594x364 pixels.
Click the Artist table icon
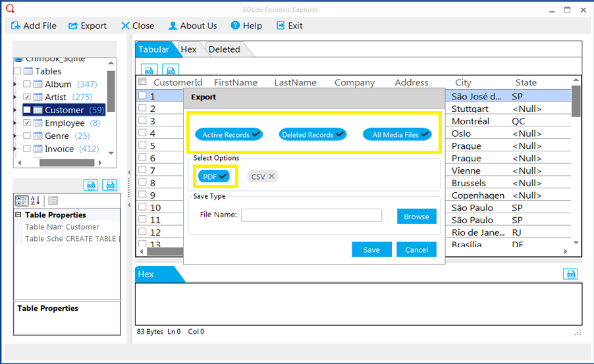pos(38,97)
